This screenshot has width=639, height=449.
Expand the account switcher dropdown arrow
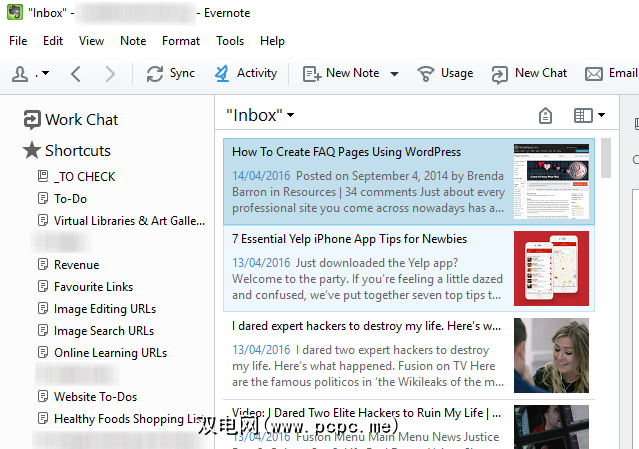click(45, 73)
